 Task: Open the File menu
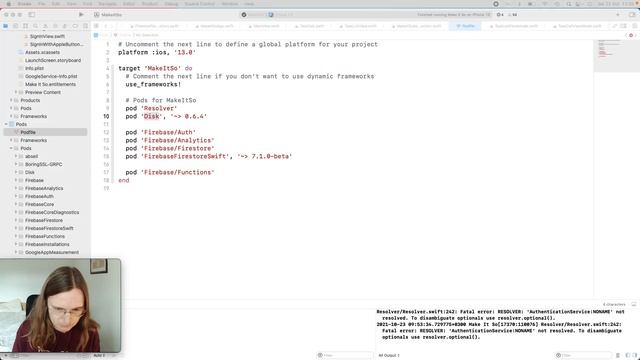pos(42,4)
